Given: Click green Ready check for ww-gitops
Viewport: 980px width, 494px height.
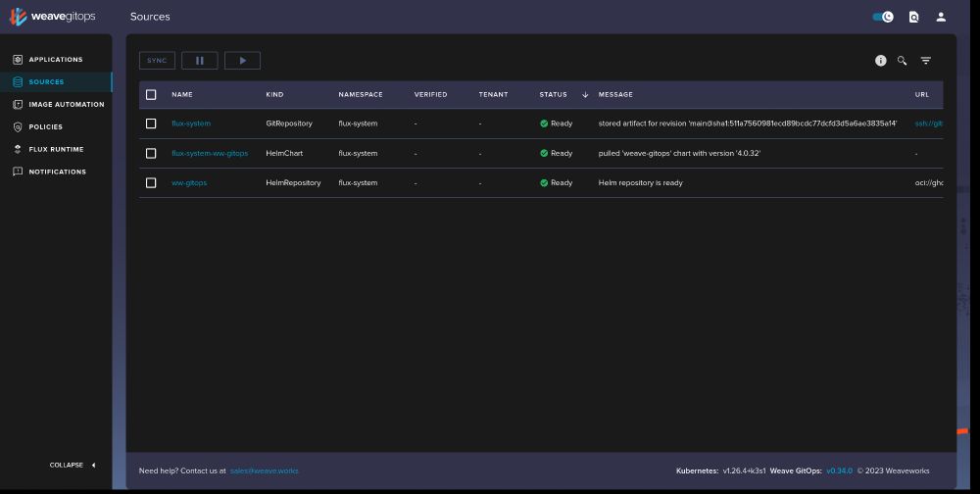Looking at the screenshot, I should (544, 182).
